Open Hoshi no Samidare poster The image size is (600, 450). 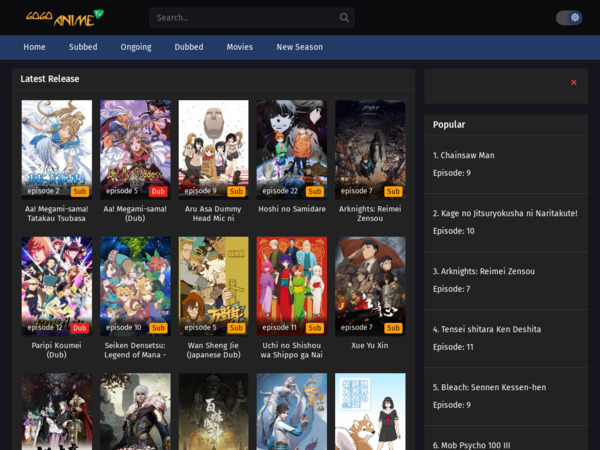tap(292, 149)
